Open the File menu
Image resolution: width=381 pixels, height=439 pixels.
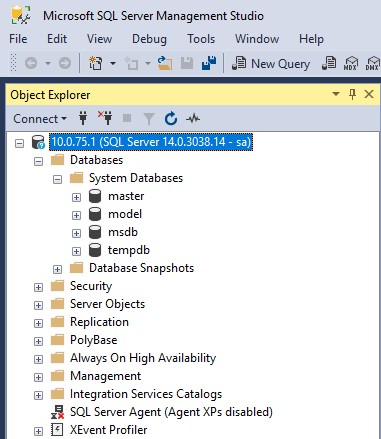(x=18, y=39)
